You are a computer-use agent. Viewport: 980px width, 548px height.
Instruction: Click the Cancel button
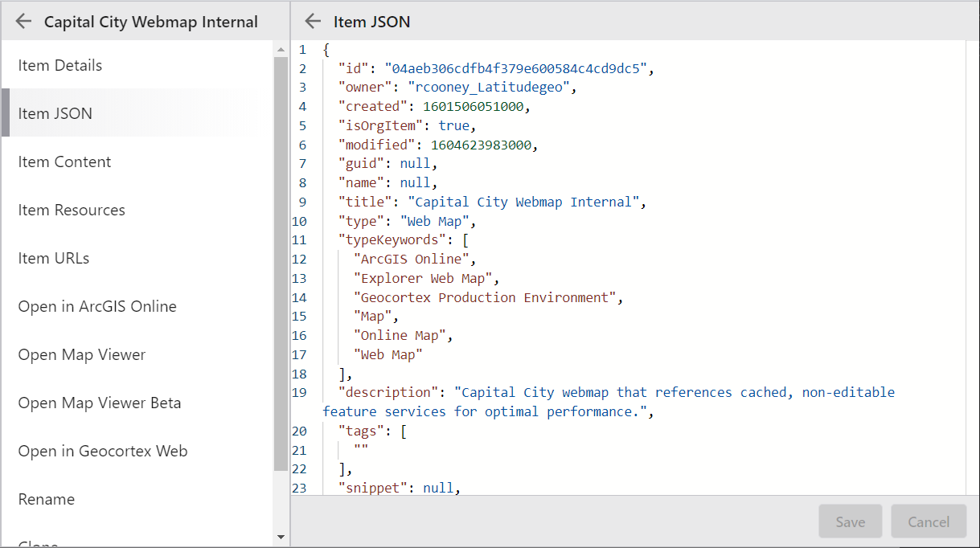click(x=929, y=521)
